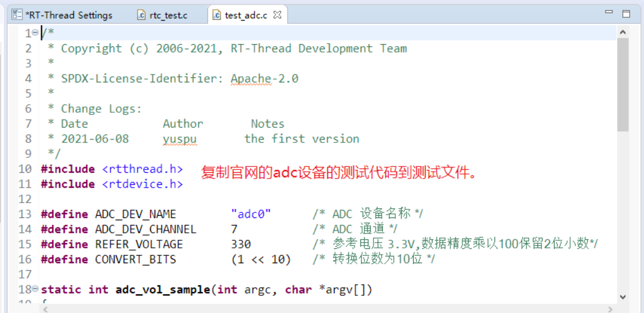This screenshot has width=644, height=313.
Task: Click the Change Logs comment line
Action: pyautogui.click(x=101, y=109)
